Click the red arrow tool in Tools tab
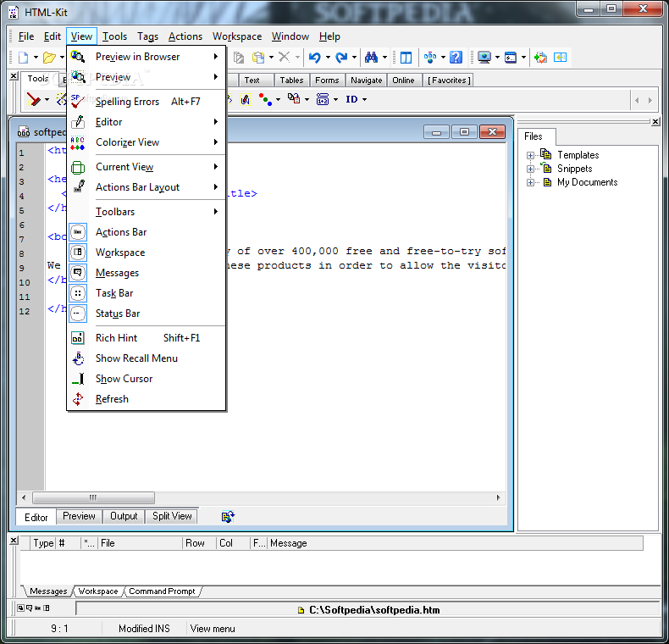This screenshot has width=669, height=644. pos(33,99)
